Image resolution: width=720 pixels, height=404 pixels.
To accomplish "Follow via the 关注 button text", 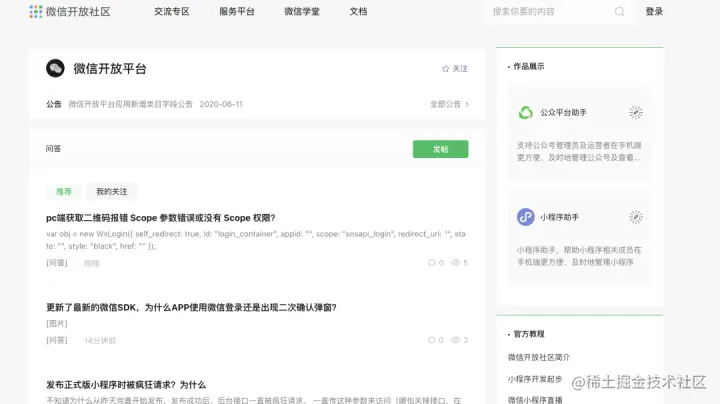I will 460,68.
